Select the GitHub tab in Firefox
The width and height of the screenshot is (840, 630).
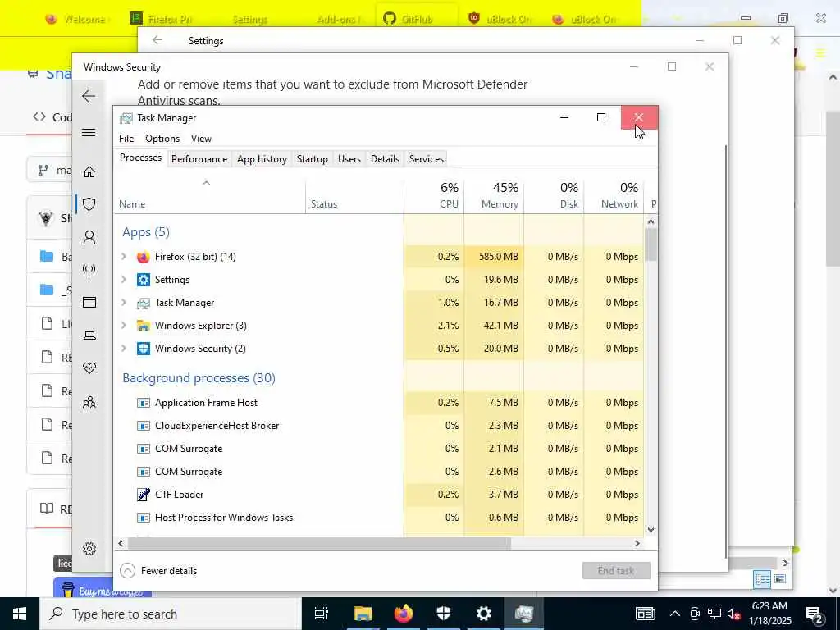click(x=417, y=20)
